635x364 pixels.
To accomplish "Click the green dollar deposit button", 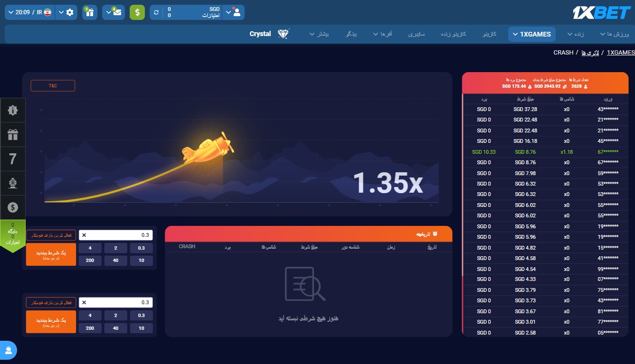I will pyautogui.click(x=137, y=12).
